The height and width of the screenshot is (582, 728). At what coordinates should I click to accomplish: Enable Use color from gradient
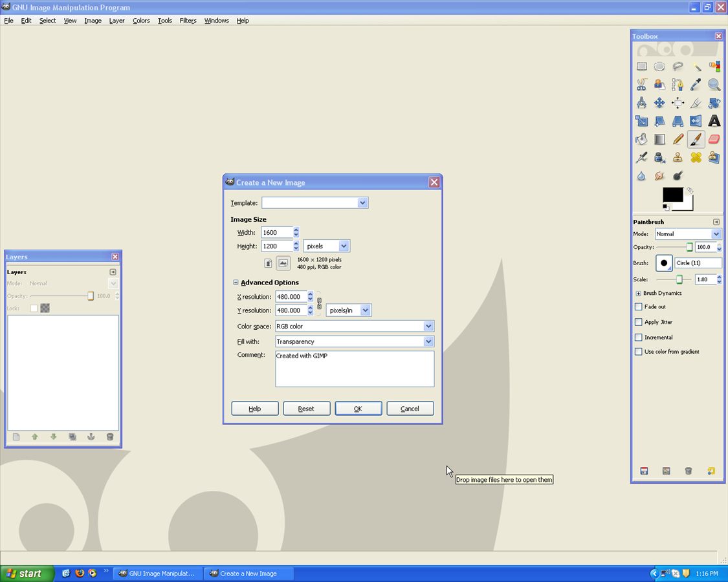pos(639,352)
